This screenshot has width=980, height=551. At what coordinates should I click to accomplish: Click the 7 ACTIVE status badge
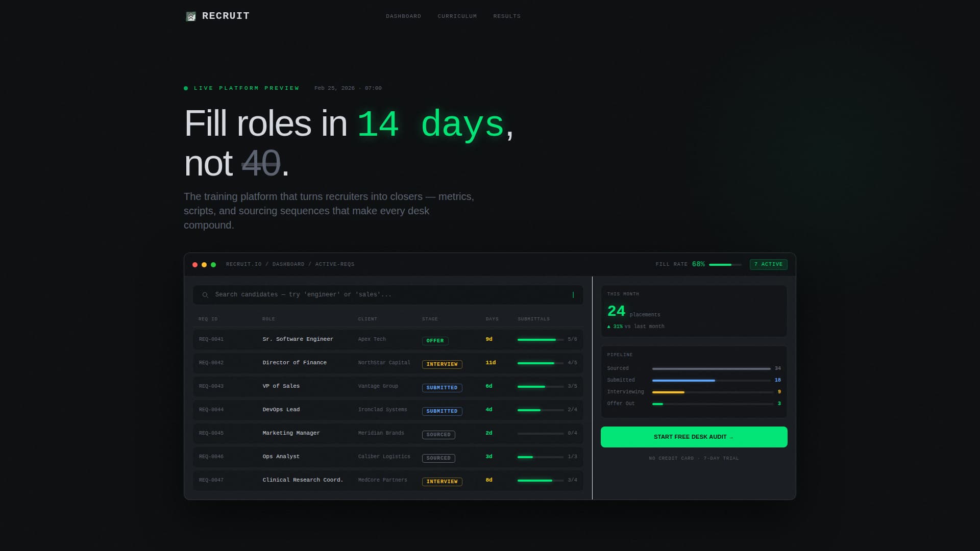pos(768,264)
